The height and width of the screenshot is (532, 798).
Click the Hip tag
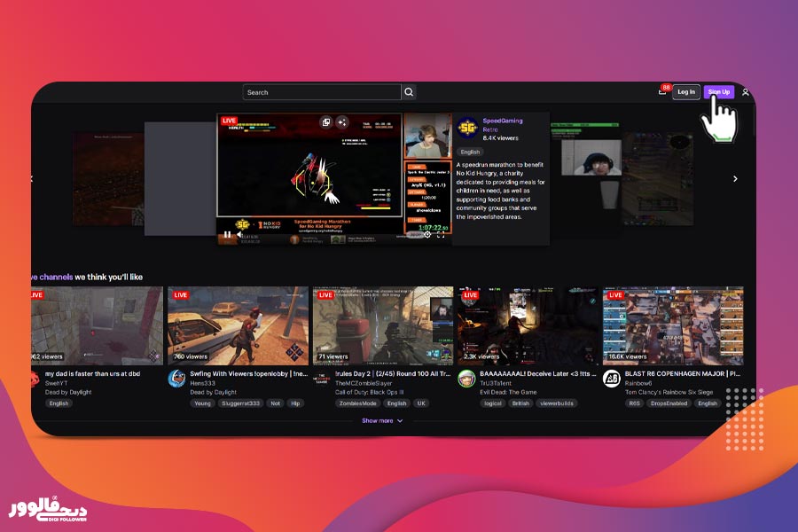tap(295, 403)
